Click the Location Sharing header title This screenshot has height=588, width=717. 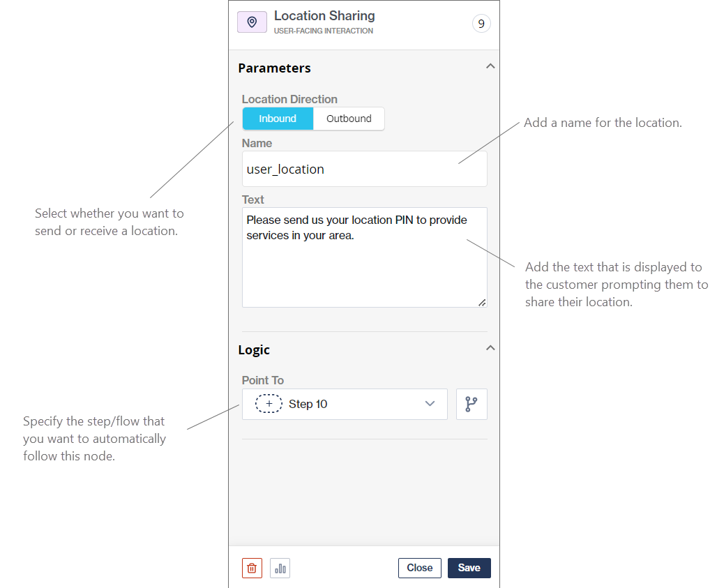(324, 15)
